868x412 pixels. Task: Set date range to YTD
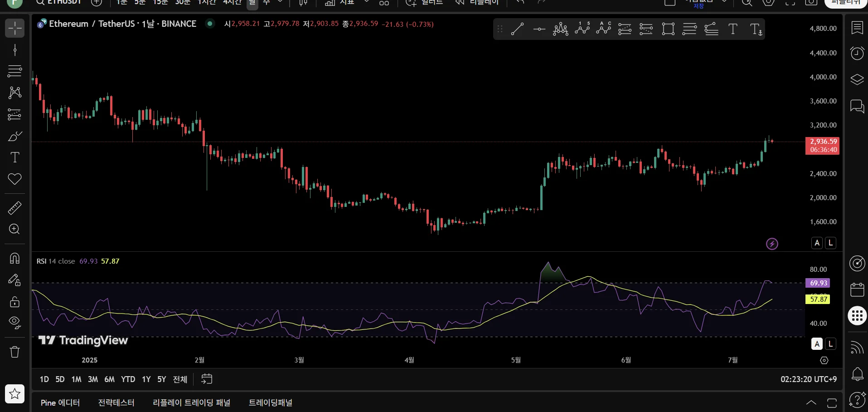pos(128,379)
